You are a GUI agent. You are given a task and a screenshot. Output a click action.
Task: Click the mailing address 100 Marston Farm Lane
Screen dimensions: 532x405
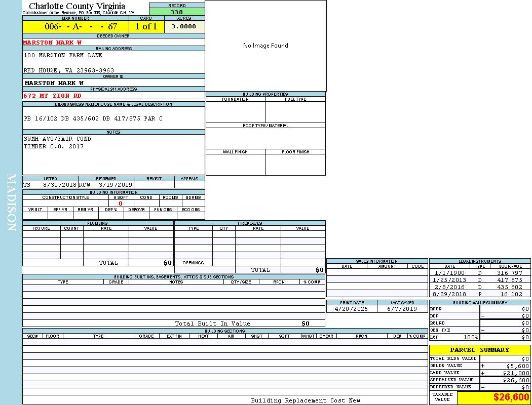click(63, 55)
